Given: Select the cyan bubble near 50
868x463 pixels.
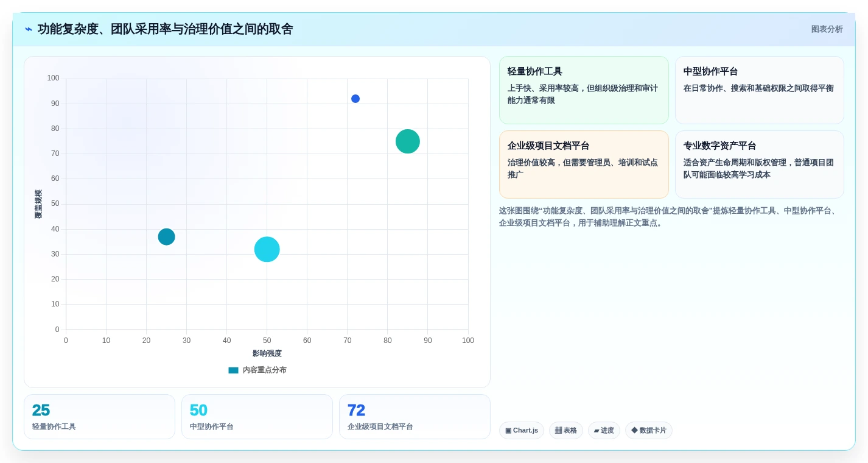Looking at the screenshot, I should click(x=267, y=249).
